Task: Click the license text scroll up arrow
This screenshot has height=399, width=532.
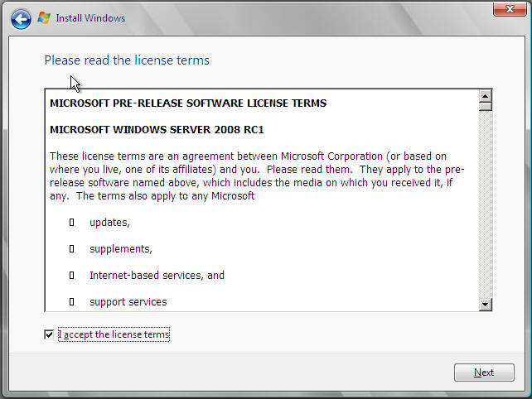Action: pyautogui.click(x=485, y=96)
